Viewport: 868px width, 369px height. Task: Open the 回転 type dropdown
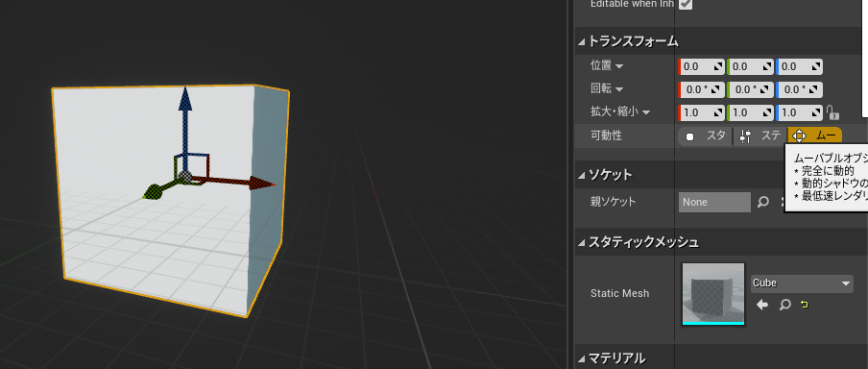click(619, 89)
